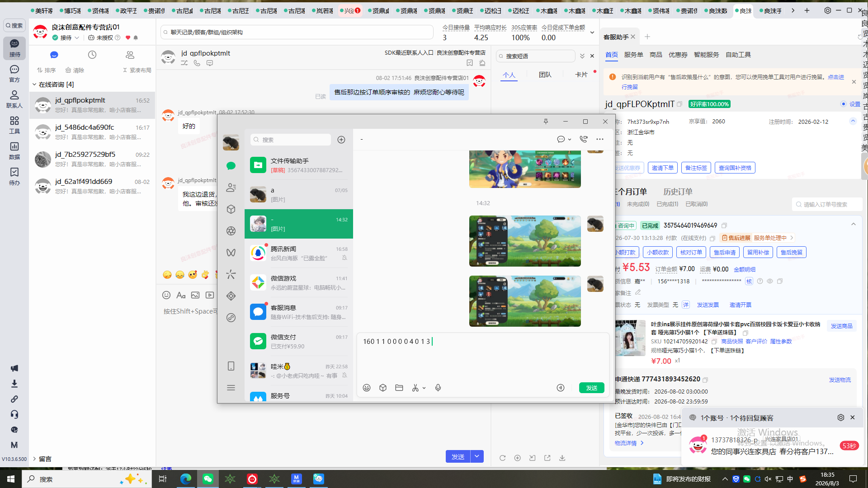868x488 pixels.
Task: Open WeChat Moments aperture icon
Action: [231, 231]
